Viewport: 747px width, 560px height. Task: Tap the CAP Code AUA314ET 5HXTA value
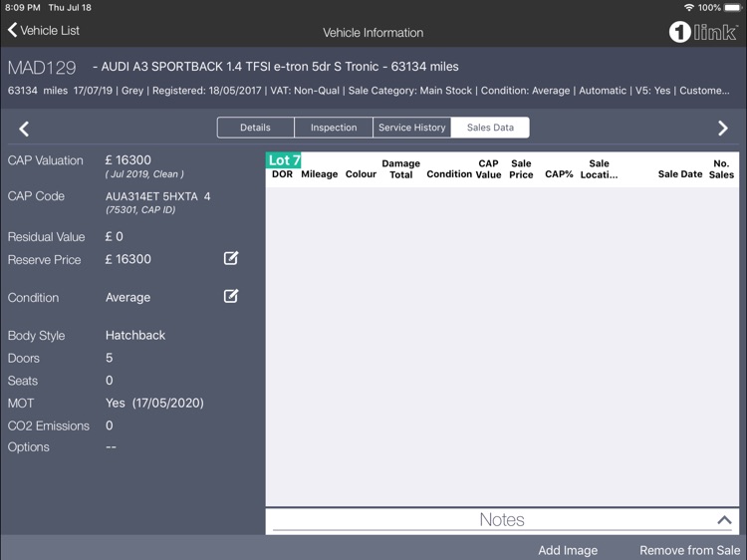tap(157, 196)
